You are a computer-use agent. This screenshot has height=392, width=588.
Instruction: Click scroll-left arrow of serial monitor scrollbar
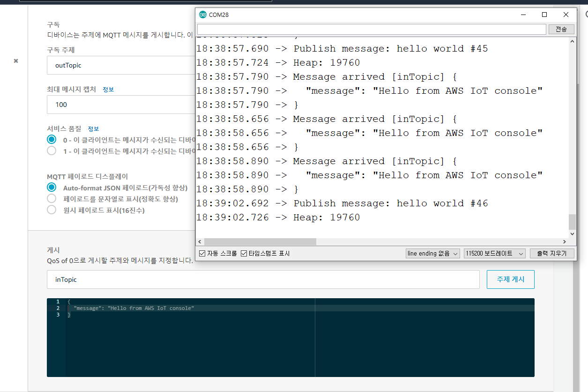(200, 241)
